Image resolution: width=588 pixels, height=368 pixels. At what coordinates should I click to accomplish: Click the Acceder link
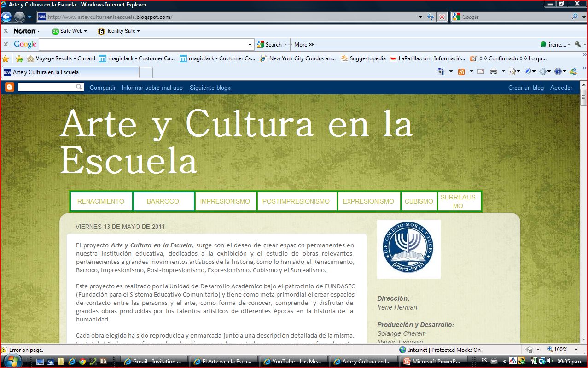(x=561, y=88)
